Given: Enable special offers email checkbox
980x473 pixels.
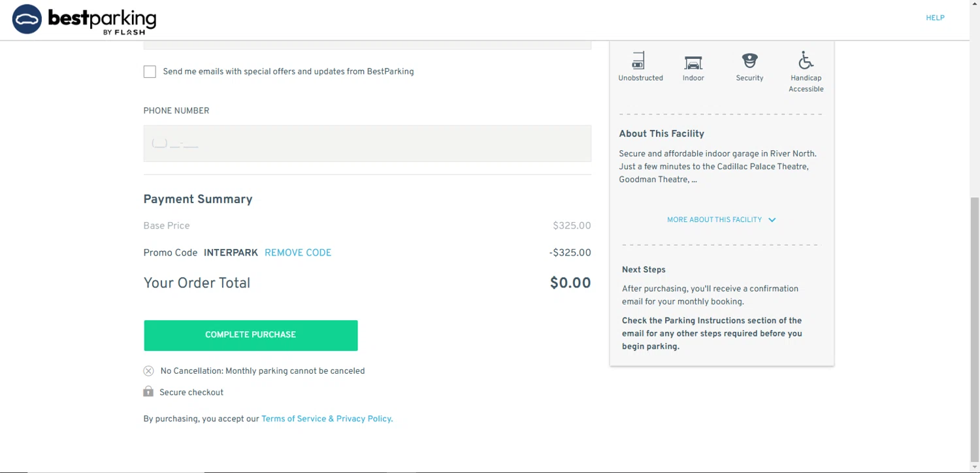Looking at the screenshot, I should [x=150, y=72].
